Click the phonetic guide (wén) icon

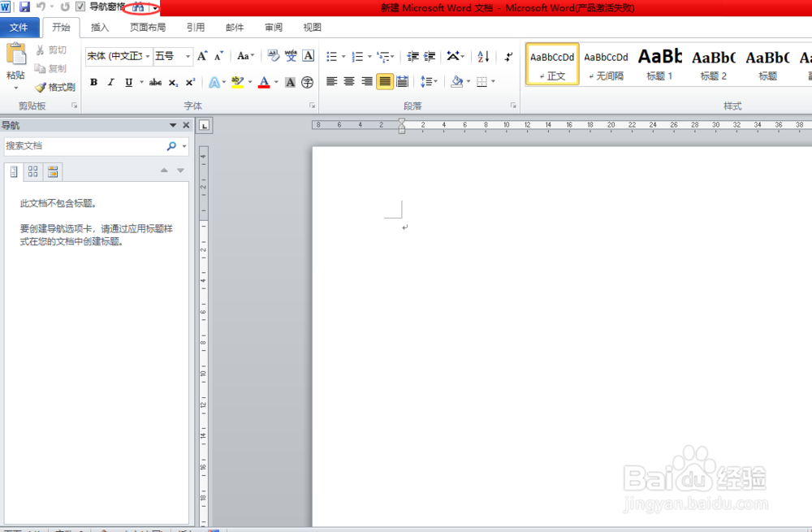(x=291, y=55)
